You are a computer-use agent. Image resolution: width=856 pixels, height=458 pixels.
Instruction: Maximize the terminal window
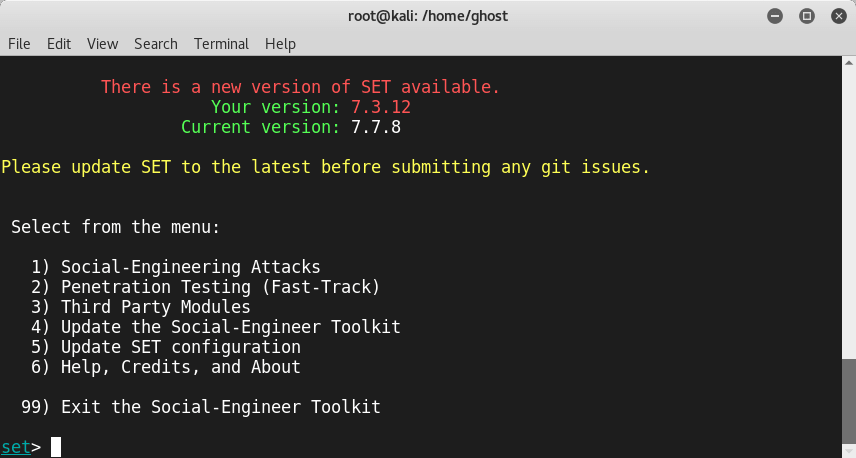[807, 16]
